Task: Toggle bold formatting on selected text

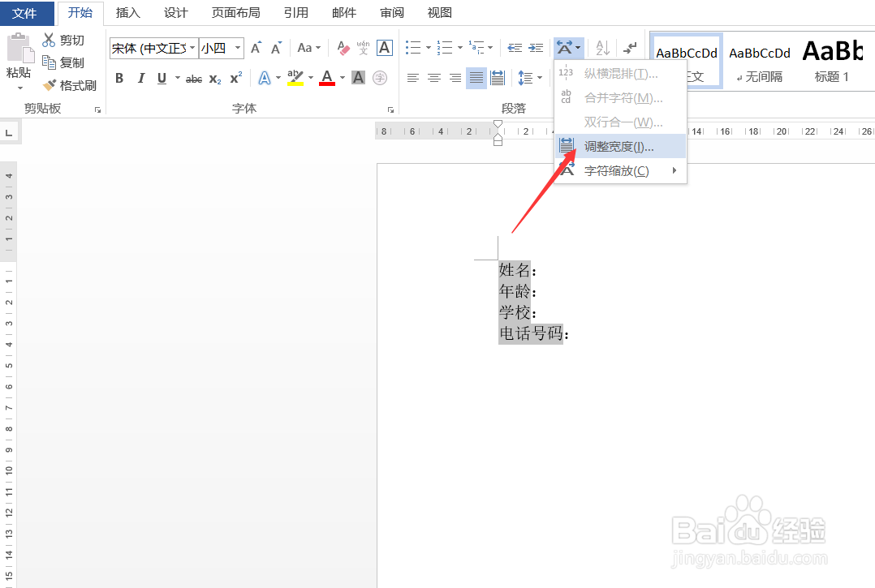Action: pos(119,78)
